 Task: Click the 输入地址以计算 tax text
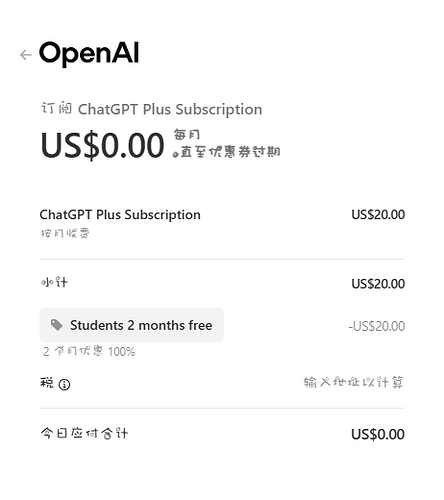[353, 382]
